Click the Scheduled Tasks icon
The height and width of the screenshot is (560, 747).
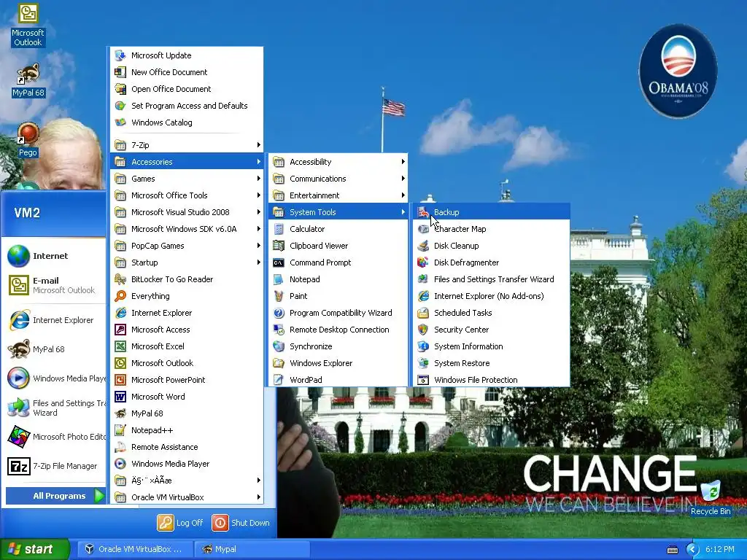pos(423,313)
